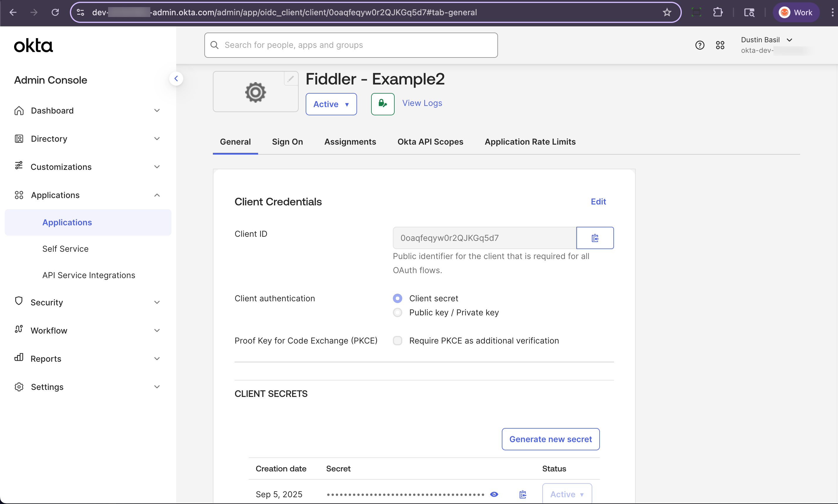Click the people and apps search field
The width and height of the screenshot is (838, 504).
pos(350,45)
